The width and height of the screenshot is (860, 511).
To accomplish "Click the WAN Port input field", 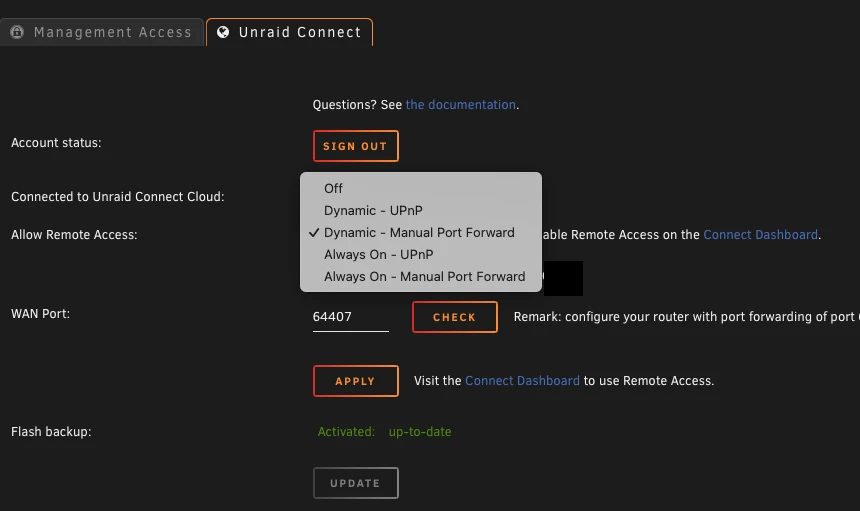I will [x=350, y=317].
